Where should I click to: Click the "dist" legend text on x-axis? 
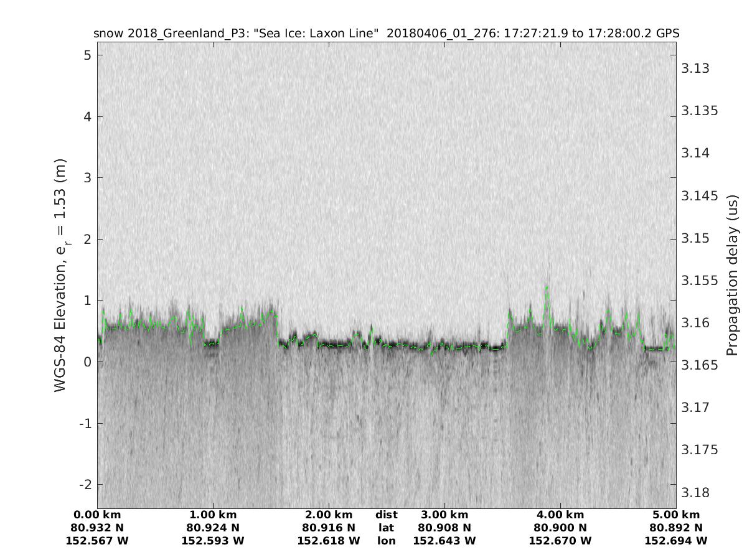pyautogui.click(x=386, y=515)
